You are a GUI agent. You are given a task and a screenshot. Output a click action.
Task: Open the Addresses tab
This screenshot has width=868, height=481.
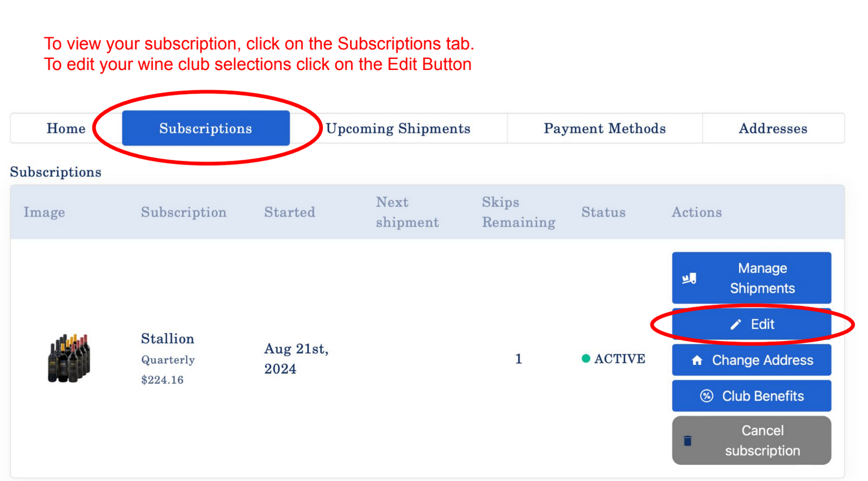[773, 128]
